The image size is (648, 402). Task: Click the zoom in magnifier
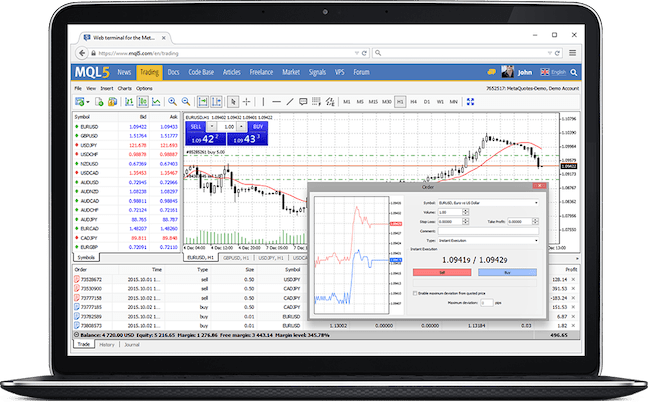(x=172, y=102)
